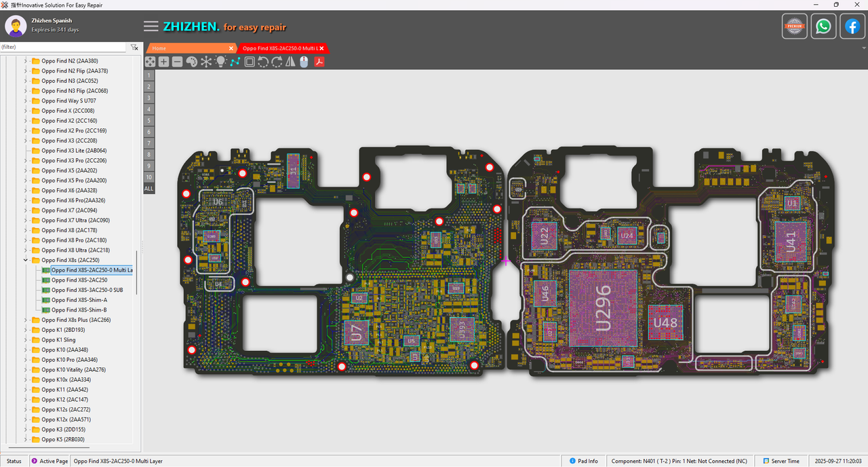
Task: Select Oppo Find X3 Lite (2AB064) folder
Action: tap(73, 151)
